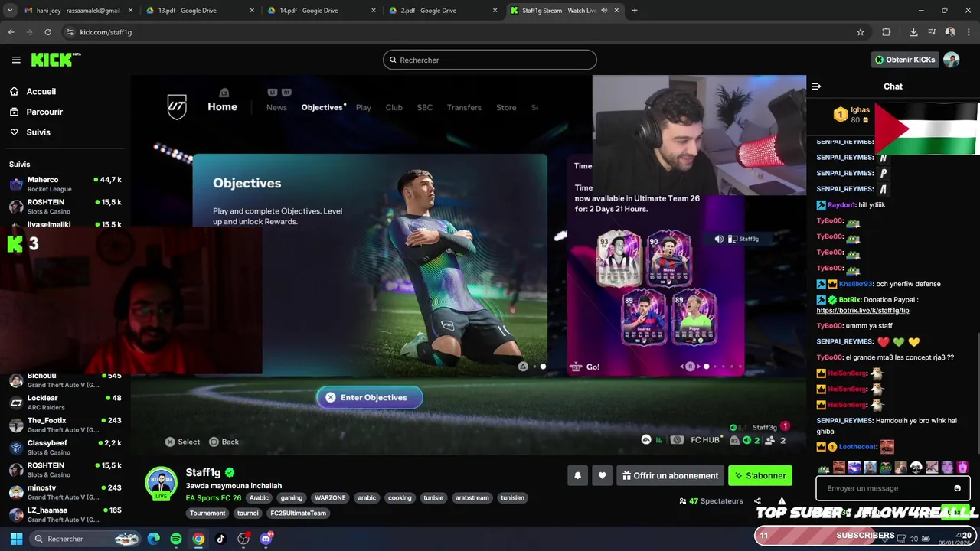Viewport: 980px width, 551px height.
Task: Open Chrome downloads icon
Action: coord(913,32)
